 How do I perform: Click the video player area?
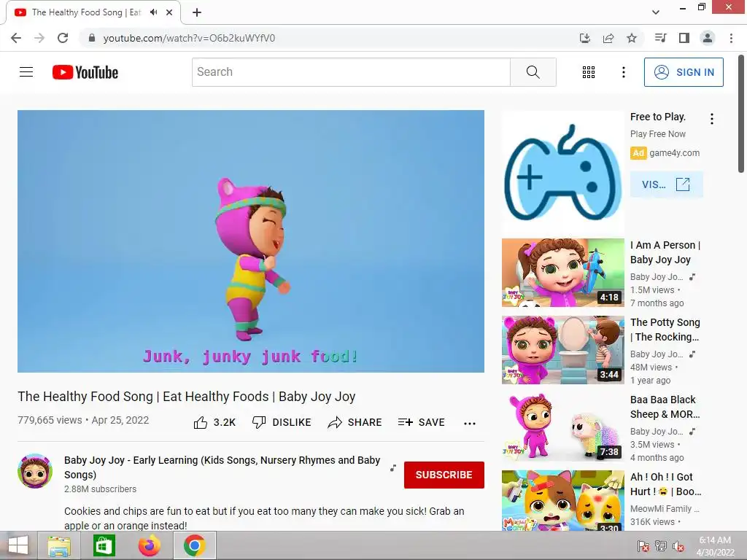tap(251, 241)
